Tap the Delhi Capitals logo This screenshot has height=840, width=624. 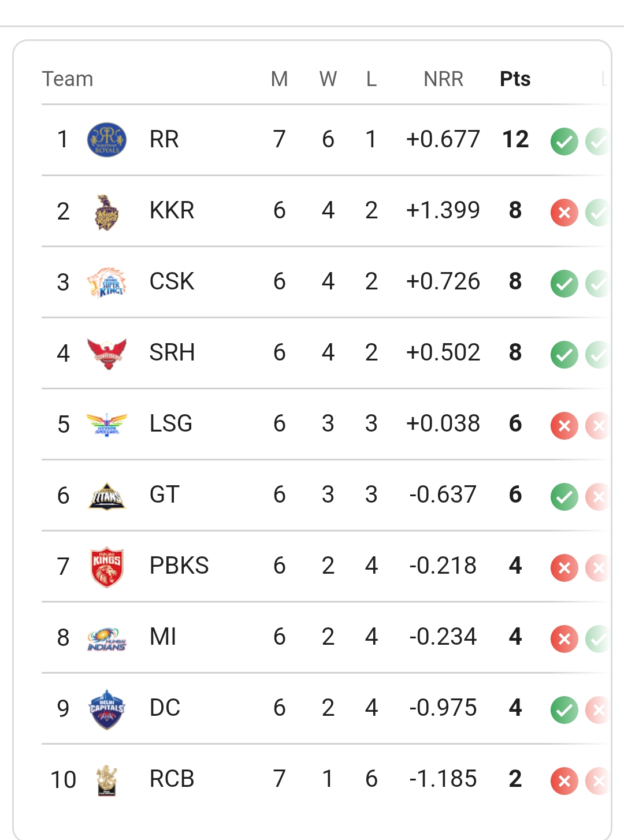pyautogui.click(x=106, y=709)
